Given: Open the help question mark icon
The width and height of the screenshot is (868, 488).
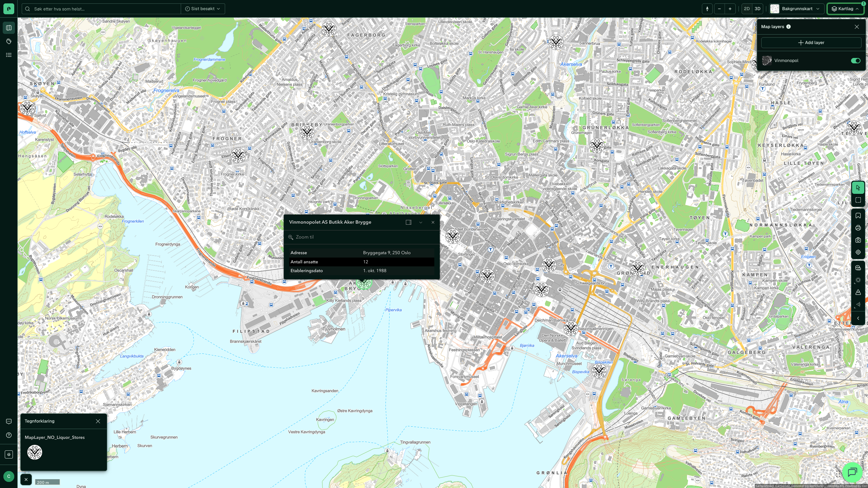Looking at the screenshot, I should click(x=9, y=435).
